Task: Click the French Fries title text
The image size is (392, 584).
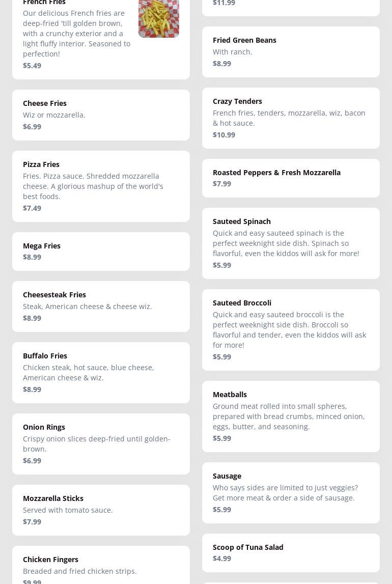Action: [44, 2]
